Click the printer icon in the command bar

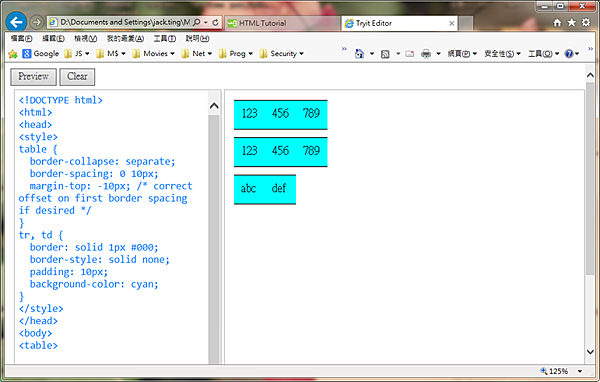click(x=426, y=54)
